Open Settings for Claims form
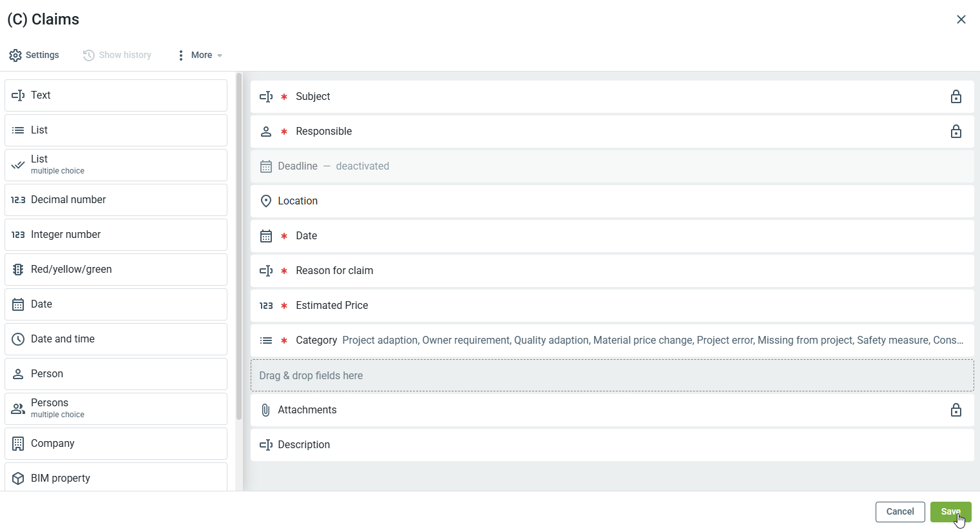This screenshot has width=980, height=532. 34,55
